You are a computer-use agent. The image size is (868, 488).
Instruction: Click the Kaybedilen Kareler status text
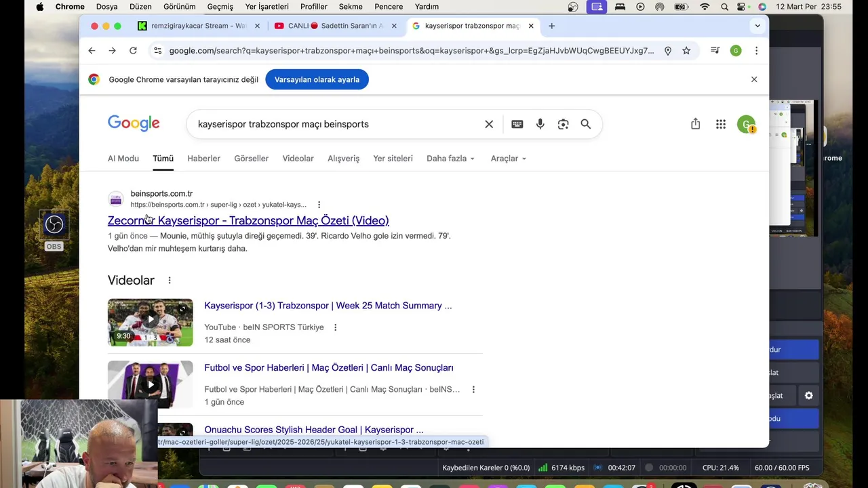(x=486, y=468)
